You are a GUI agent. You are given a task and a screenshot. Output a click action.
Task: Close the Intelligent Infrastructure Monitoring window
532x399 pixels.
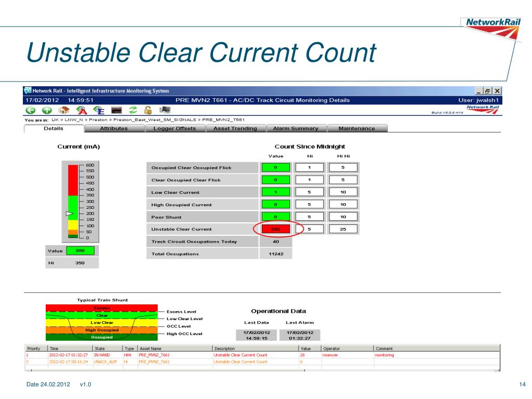(497, 91)
